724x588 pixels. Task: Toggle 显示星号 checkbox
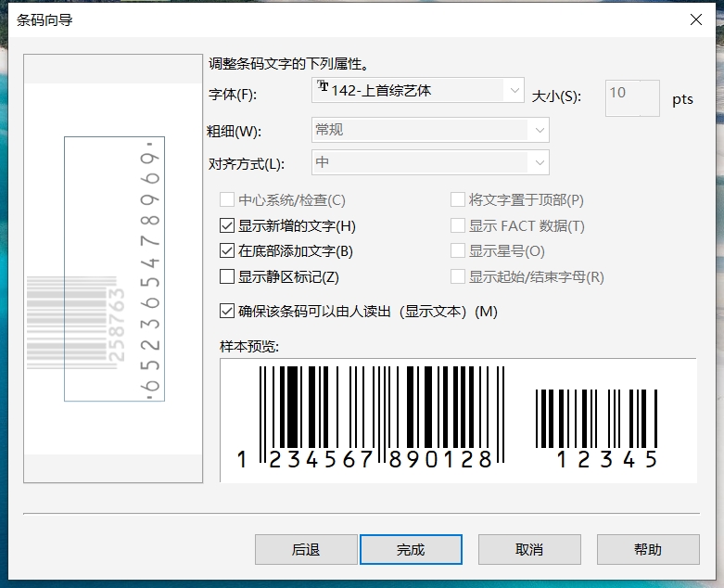coord(458,250)
